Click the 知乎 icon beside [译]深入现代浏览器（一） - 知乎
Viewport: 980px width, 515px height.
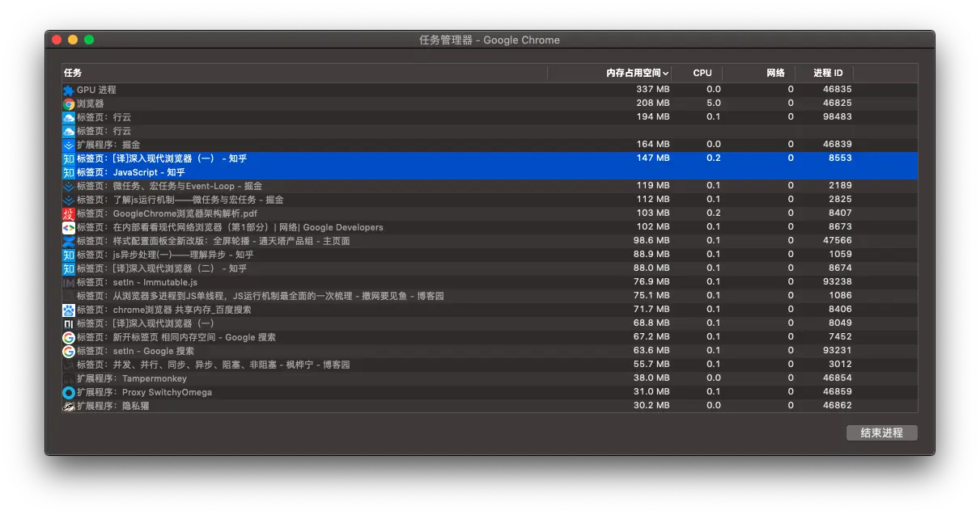click(x=69, y=158)
